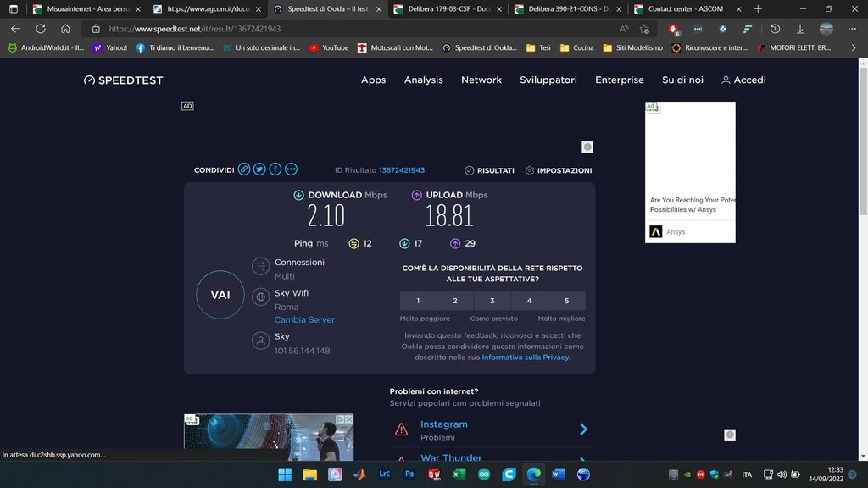Rate network availability 2
Viewport: 868px width, 488px height.
tap(455, 301)
